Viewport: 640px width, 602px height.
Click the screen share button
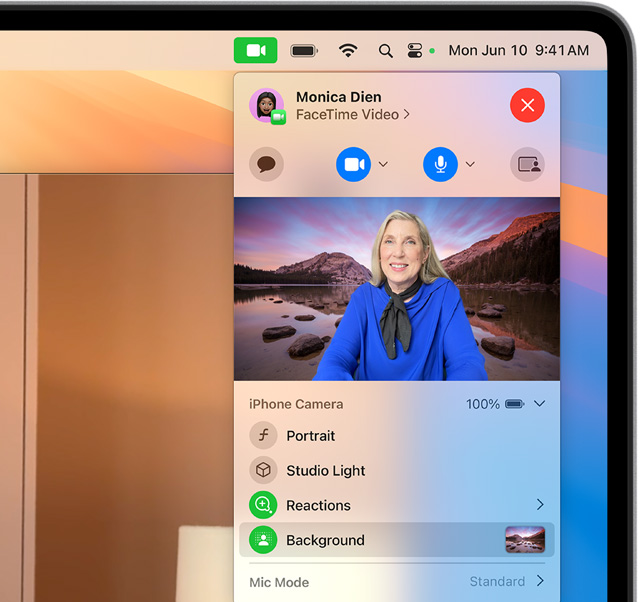[x=527, y=164]
